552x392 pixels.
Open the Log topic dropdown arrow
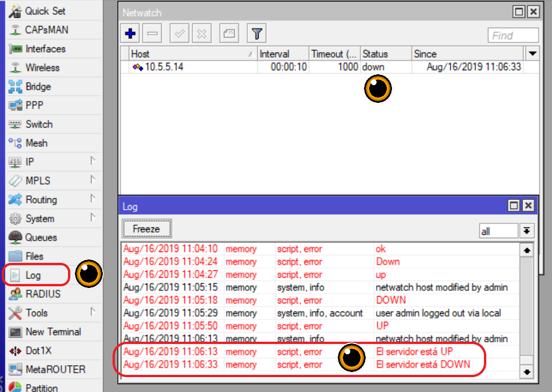527,231
